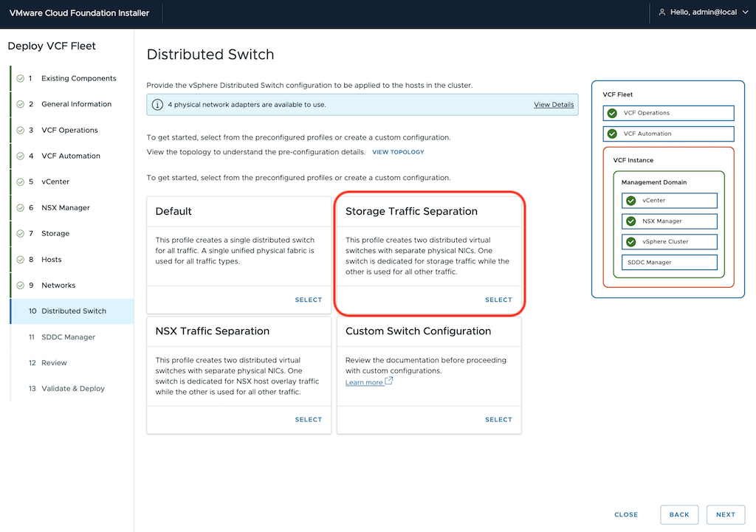The height and width of the screenshot is (532, 756).
Task: Click the Default card title
Action: pyautogui.click(x=173, y=212)
